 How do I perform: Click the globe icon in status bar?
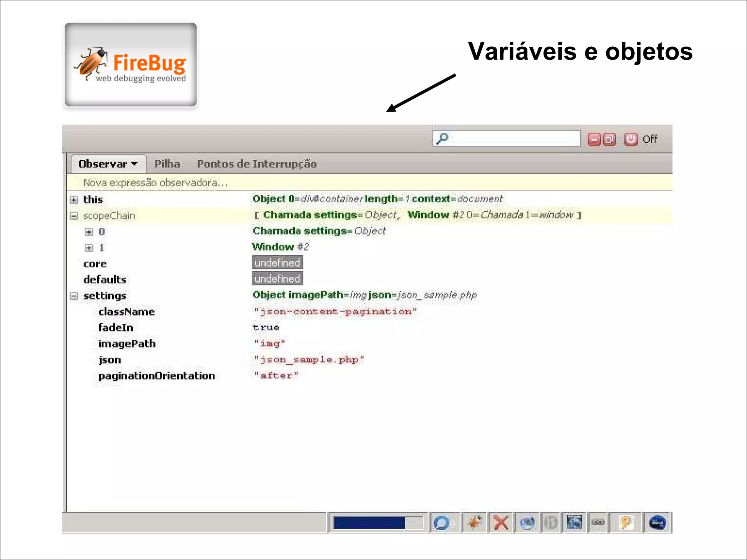pos(527,523)
